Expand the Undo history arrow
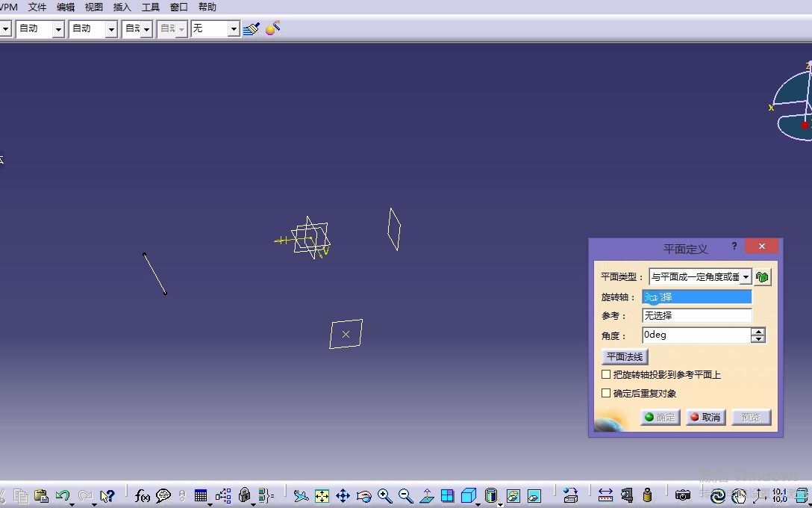812x508 pixels. pos(72,504)
